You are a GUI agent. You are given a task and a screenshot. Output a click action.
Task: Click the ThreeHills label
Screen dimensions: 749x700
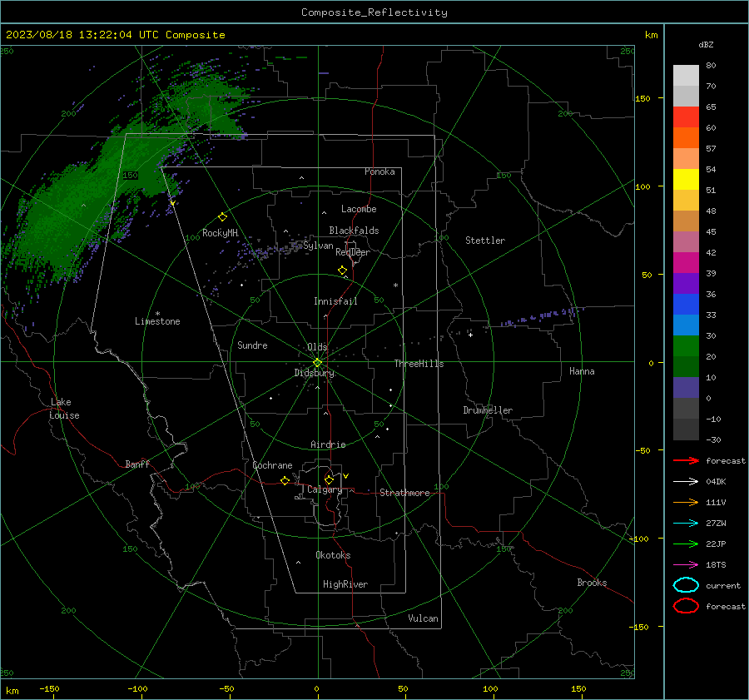click(x=419, y=364)
